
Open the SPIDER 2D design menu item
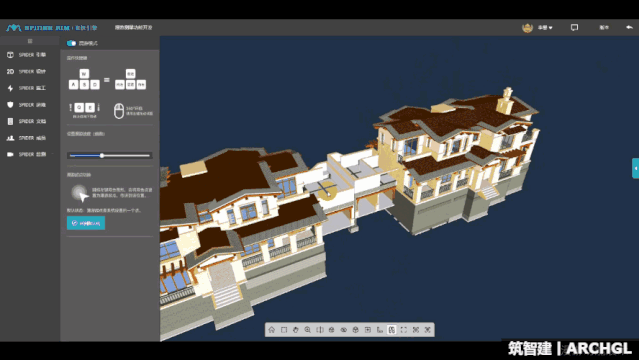point(26,71)
